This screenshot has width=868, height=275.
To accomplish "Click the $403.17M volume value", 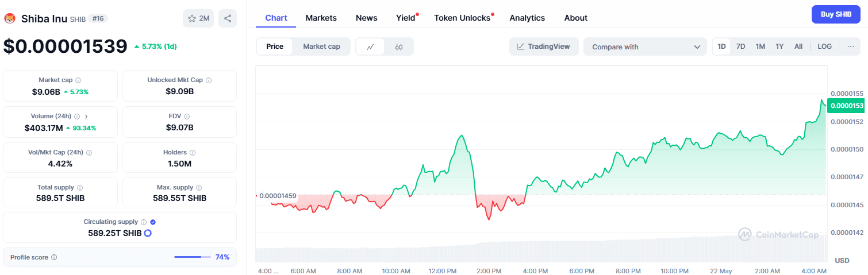I will (44, 128).
